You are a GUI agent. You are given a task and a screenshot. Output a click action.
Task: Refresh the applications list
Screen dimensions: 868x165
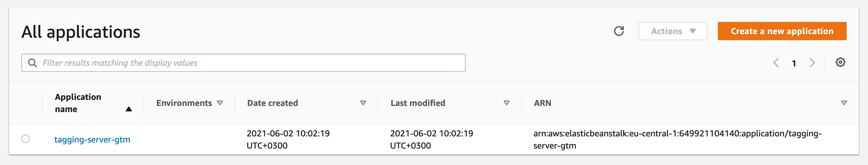point(619,31)
